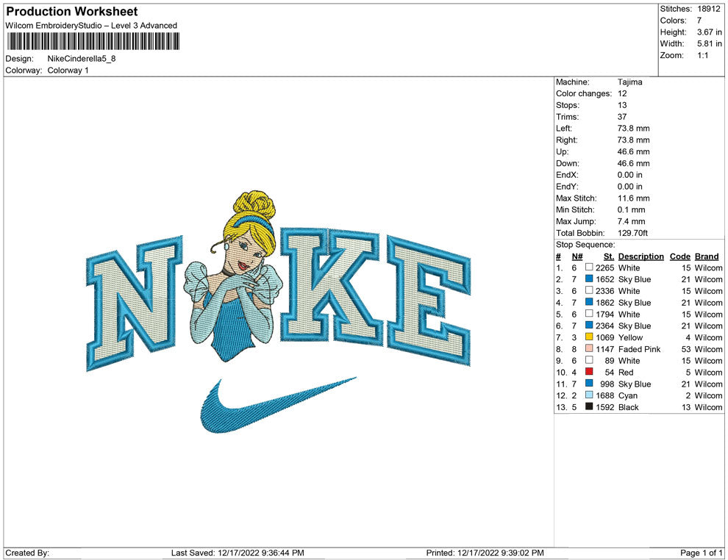728x560 pixels.
Task: Click the white swatch in stop row 5
Action: pyautogui.click(x=589, y=314)
